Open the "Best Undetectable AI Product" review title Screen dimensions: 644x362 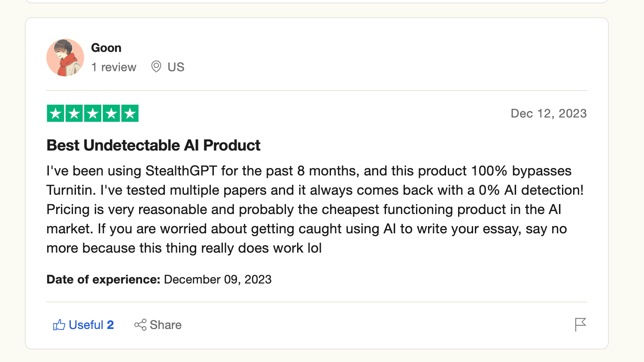(x=153, y=145)
